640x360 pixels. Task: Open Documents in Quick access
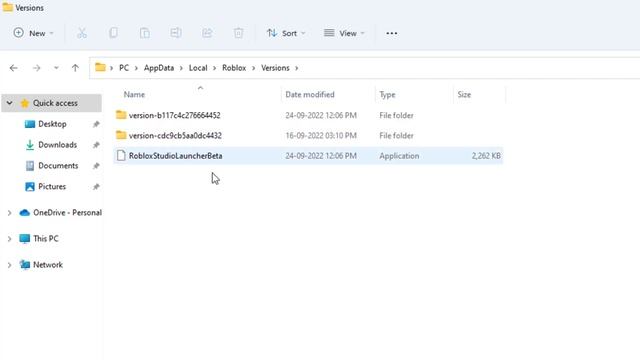click(58, 166)
